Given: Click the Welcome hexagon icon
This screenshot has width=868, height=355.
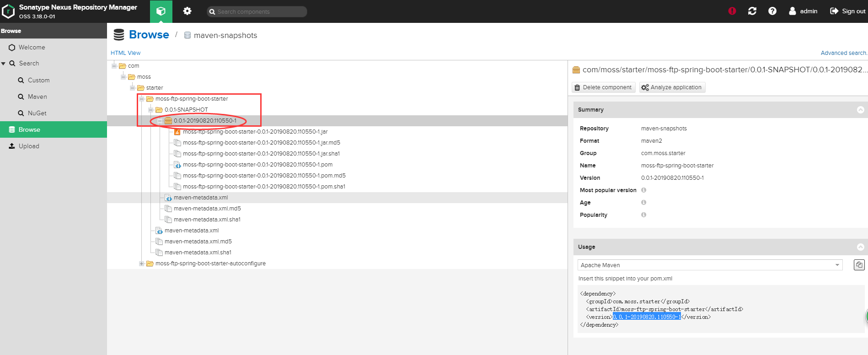Looking at the screenshot, I should pyautogui.click(x=12, y=48).
